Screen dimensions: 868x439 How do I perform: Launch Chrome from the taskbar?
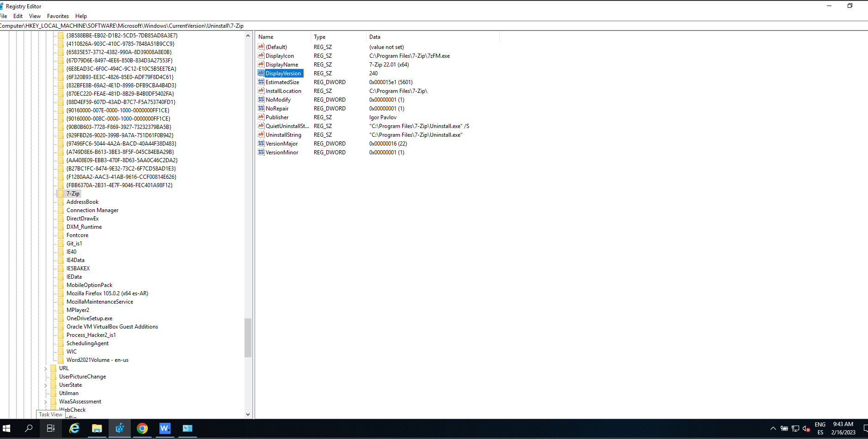pyautogui.click(x=142, y=428)
